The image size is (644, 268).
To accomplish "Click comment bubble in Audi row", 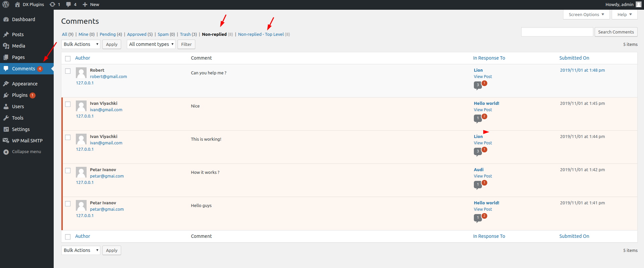I will click(478, 185).
